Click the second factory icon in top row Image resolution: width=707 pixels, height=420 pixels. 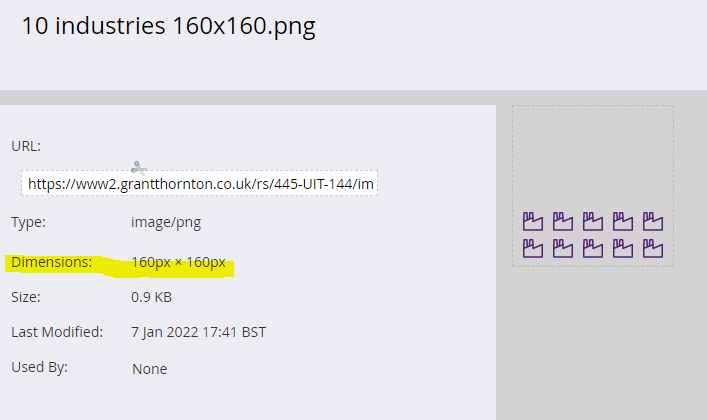point(563,221)
